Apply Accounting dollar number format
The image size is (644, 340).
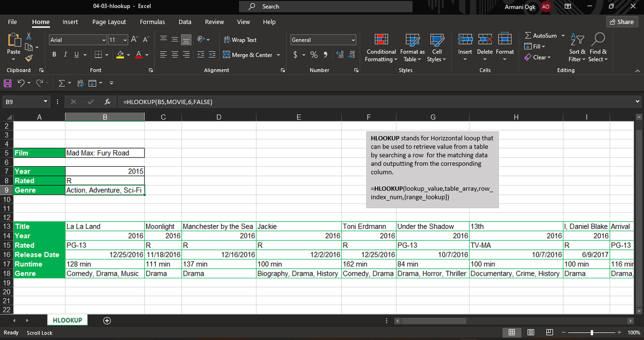[296, 55]
